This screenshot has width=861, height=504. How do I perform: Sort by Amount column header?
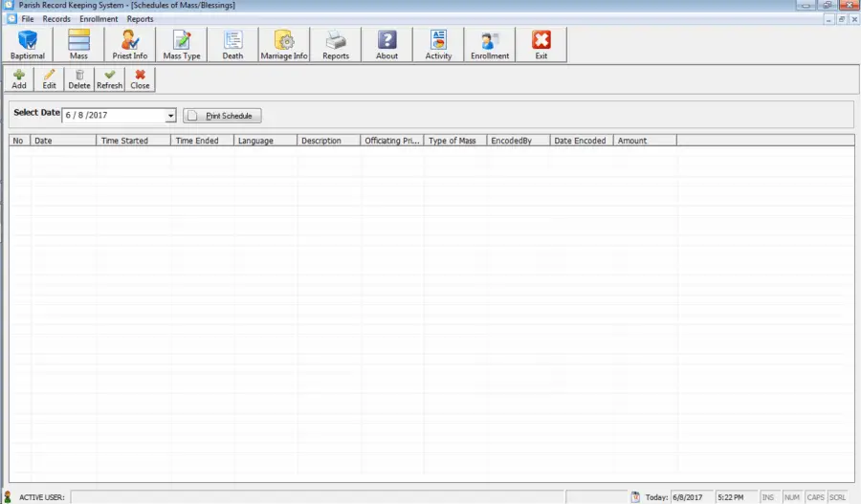pos(645,141)
